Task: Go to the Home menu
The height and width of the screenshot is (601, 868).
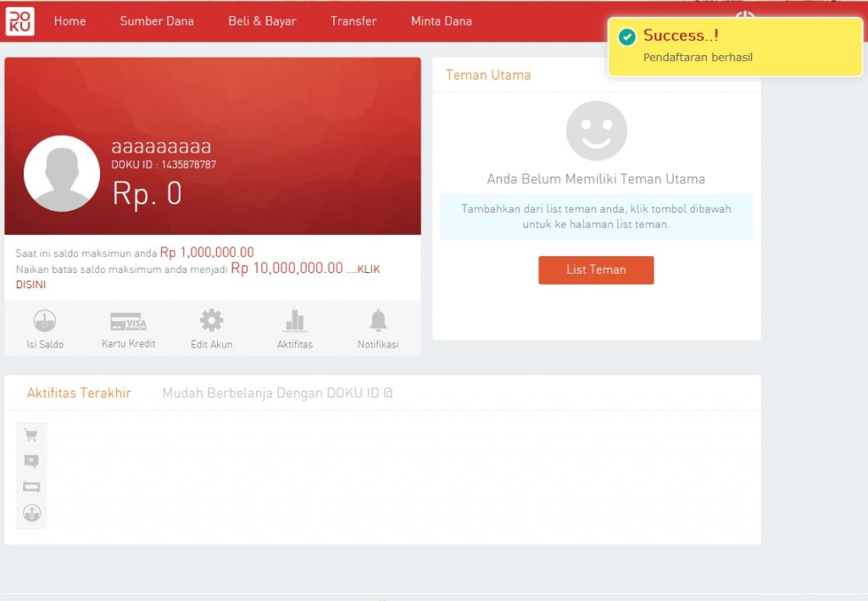Action: 70,21
